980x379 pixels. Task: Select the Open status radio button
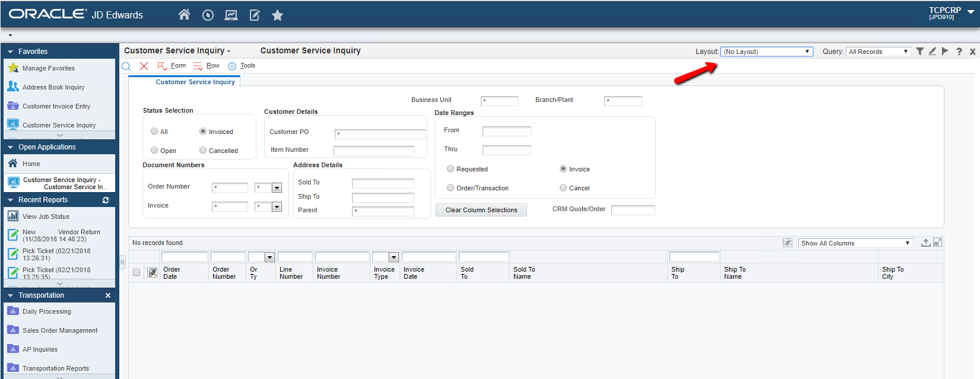(x=154, y=151)
